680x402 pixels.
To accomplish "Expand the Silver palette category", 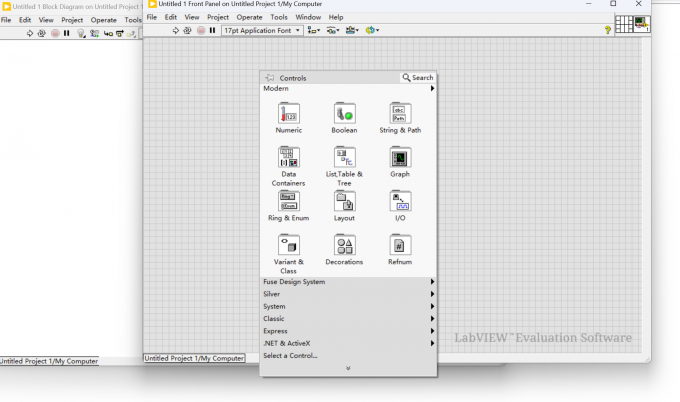I will pos(349,294).
